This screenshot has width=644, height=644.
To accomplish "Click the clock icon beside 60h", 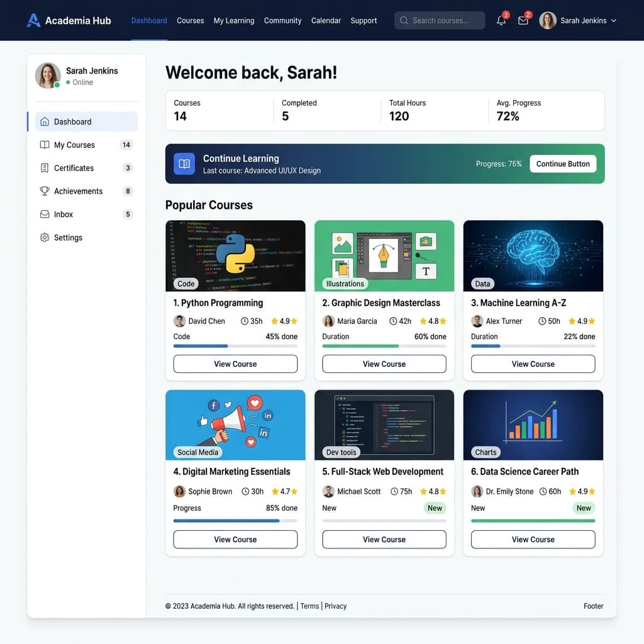I will point(543,491).
